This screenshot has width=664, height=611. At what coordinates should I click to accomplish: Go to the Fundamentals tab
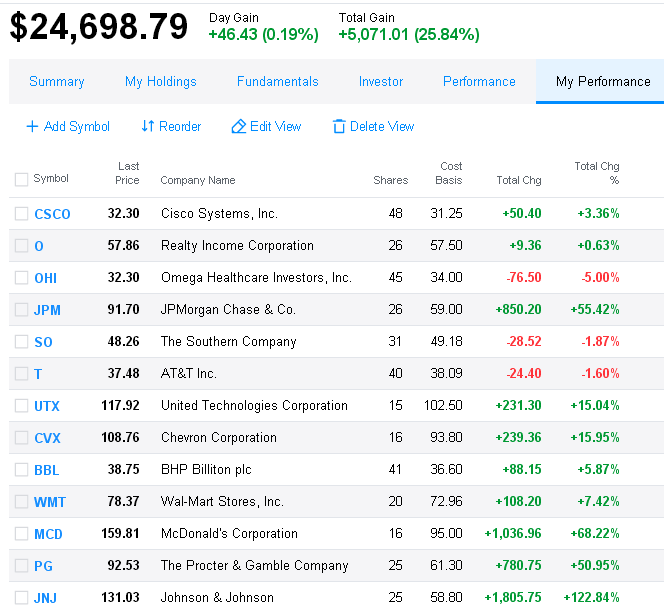coord(277,81)
